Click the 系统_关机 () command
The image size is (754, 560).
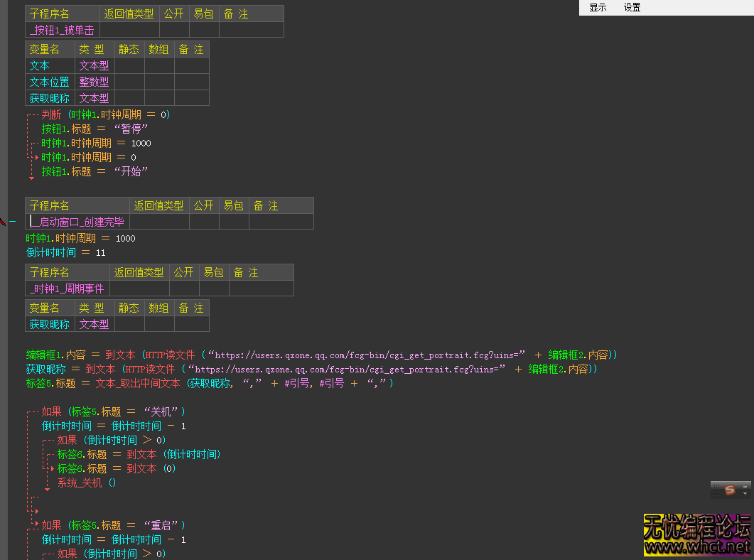coord(87,483)
